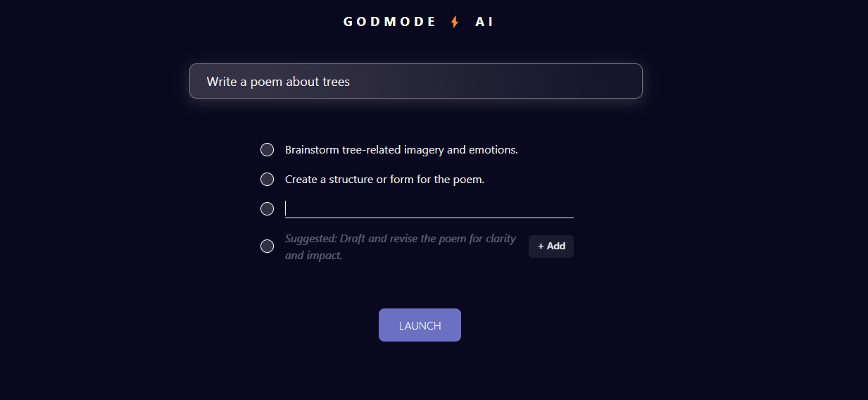Focus the empty new task input line
The width and height of the screenshot is (868, 400).
pyautogui.click(x=429, y=209)
